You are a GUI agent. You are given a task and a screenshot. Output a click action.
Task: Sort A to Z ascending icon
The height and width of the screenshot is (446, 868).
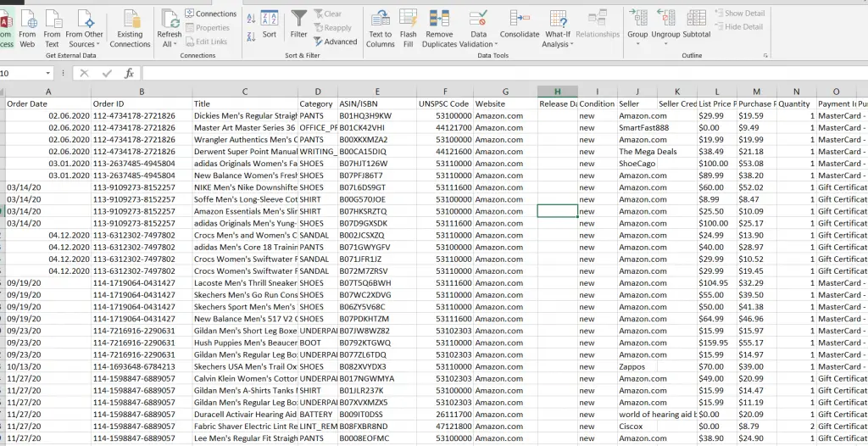(x=251, y=19)
